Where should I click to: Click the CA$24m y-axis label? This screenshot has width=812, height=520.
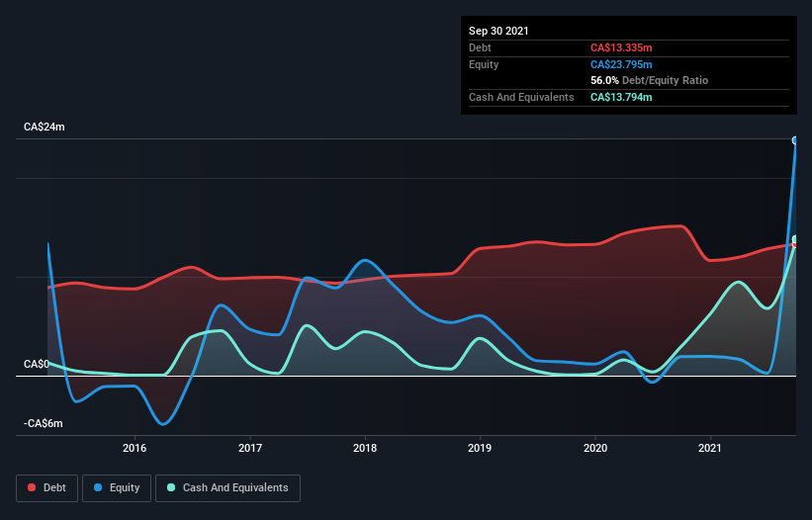coord(45,127)
